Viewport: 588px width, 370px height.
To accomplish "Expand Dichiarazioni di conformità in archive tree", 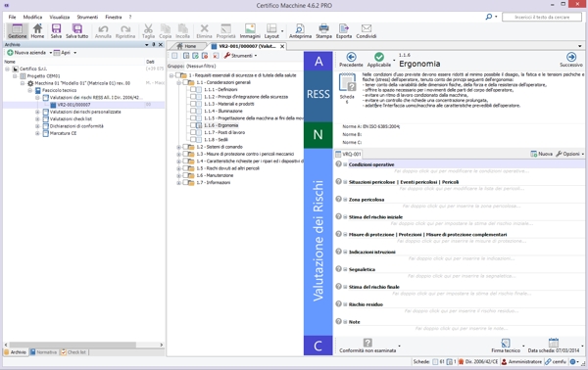I will (x=37, y=126).
